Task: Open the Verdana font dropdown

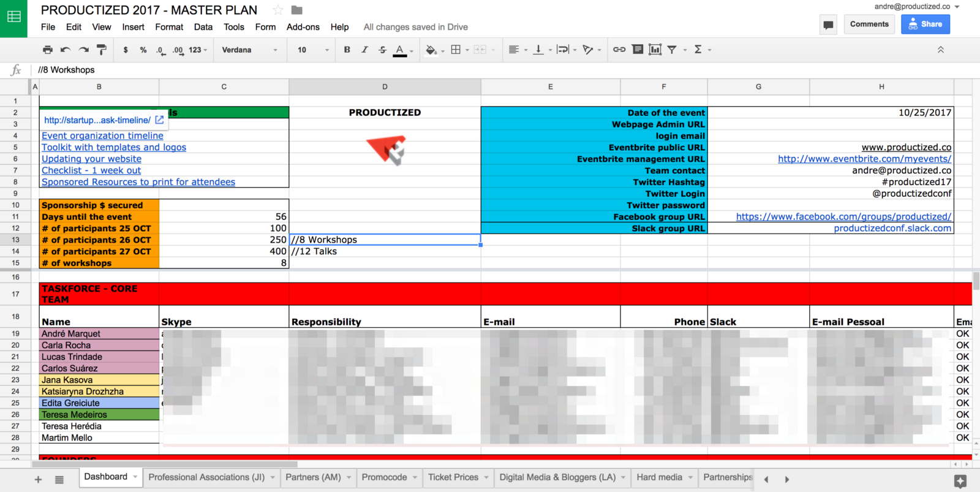Action: 249,50
